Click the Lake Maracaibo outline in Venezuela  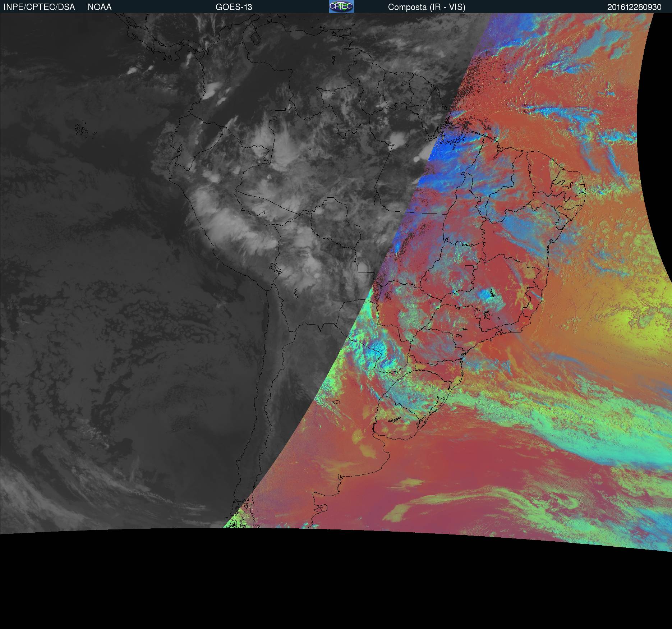coord(256,37)
